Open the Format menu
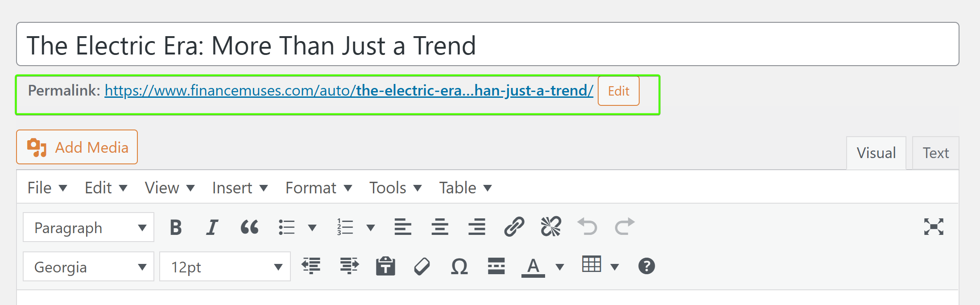This screenshot has width=980, height=305. pyautogui.click(x=318, y=188)
